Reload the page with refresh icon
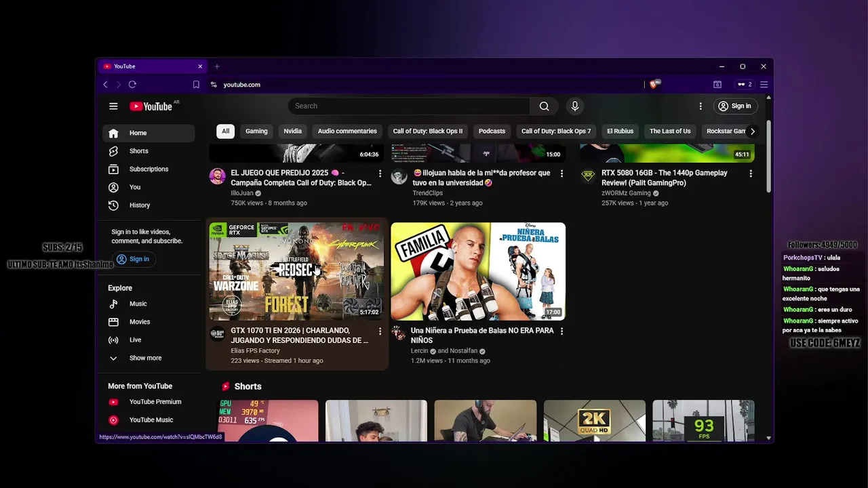Viewport: 868px width, 488px height. coord(132,85)
